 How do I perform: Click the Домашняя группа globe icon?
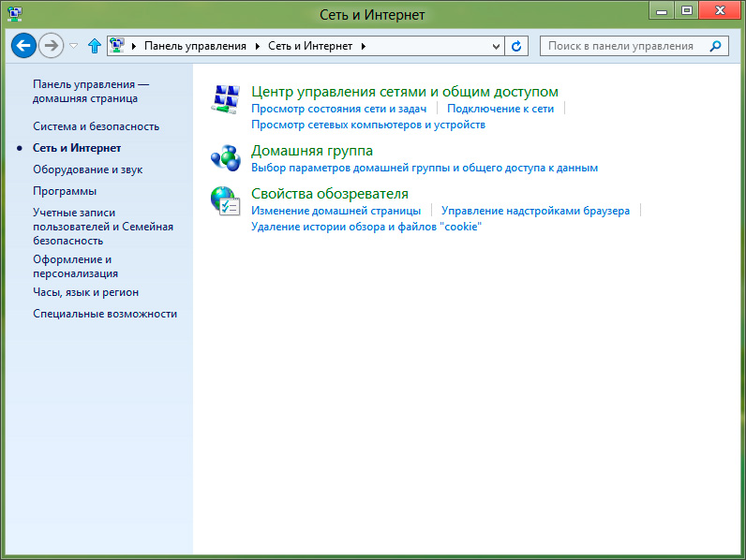coord(226,157)
